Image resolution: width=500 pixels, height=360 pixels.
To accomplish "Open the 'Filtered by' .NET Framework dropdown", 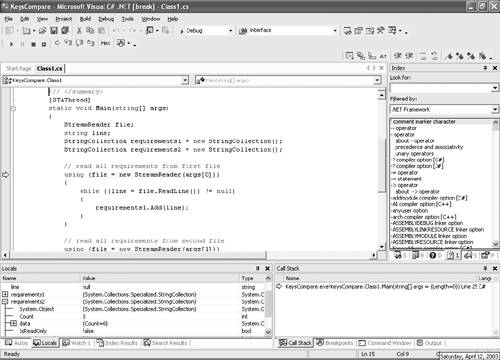I will [x=495, y=109].
